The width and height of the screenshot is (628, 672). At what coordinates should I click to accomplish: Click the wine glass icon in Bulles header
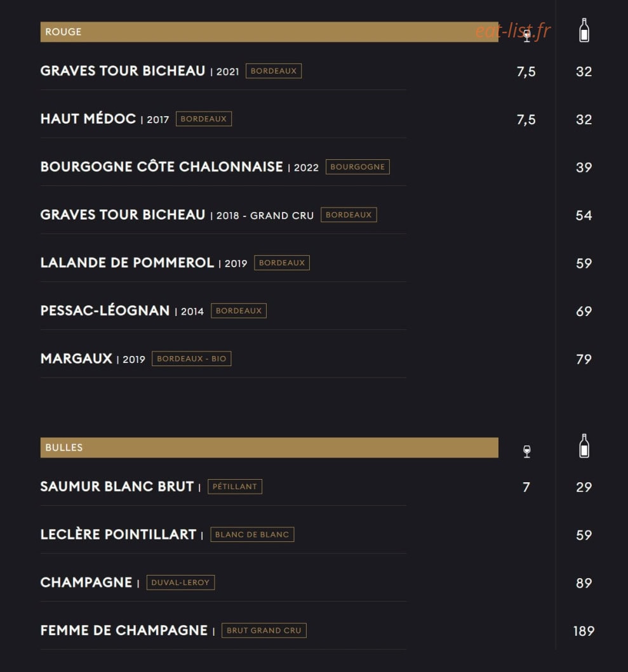527,451
